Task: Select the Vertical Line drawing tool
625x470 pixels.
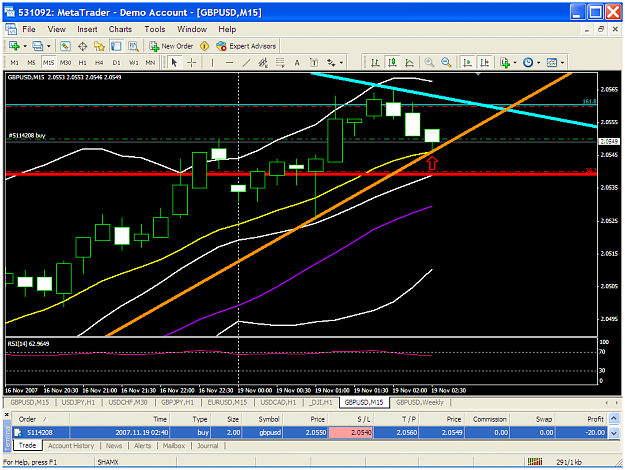Action: [212, 63]
